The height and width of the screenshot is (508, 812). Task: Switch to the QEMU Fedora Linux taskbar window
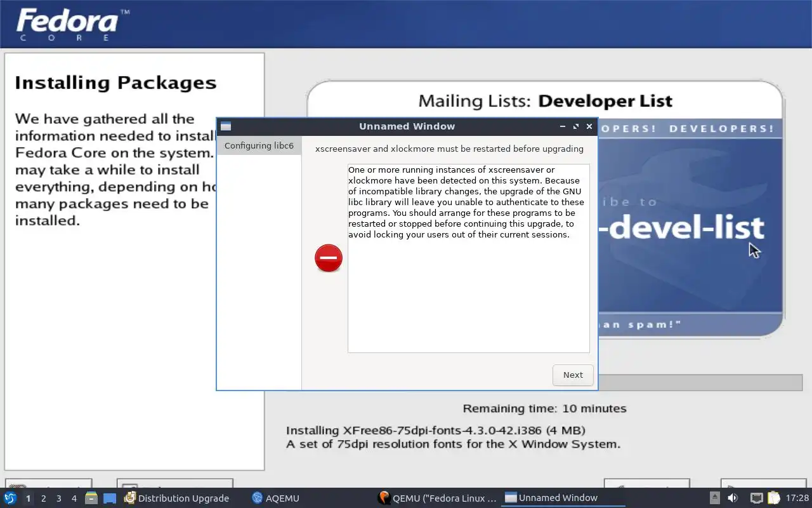pyautogui.click(x=437, y=498)
